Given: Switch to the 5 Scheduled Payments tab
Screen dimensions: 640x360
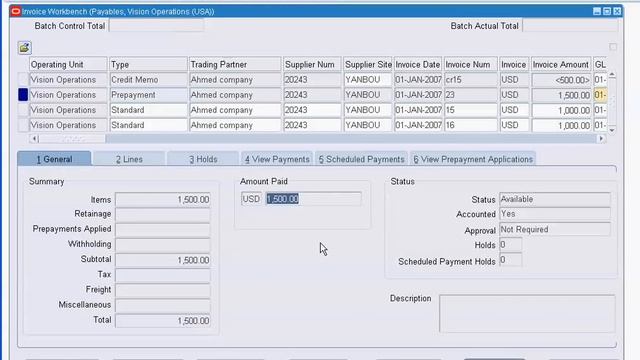Looking at the screenshot, I should (x=361, y=159).
